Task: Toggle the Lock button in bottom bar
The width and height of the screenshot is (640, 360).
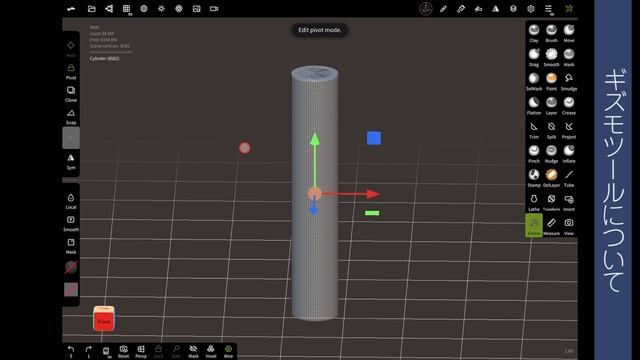Action: tap(158, 351)
